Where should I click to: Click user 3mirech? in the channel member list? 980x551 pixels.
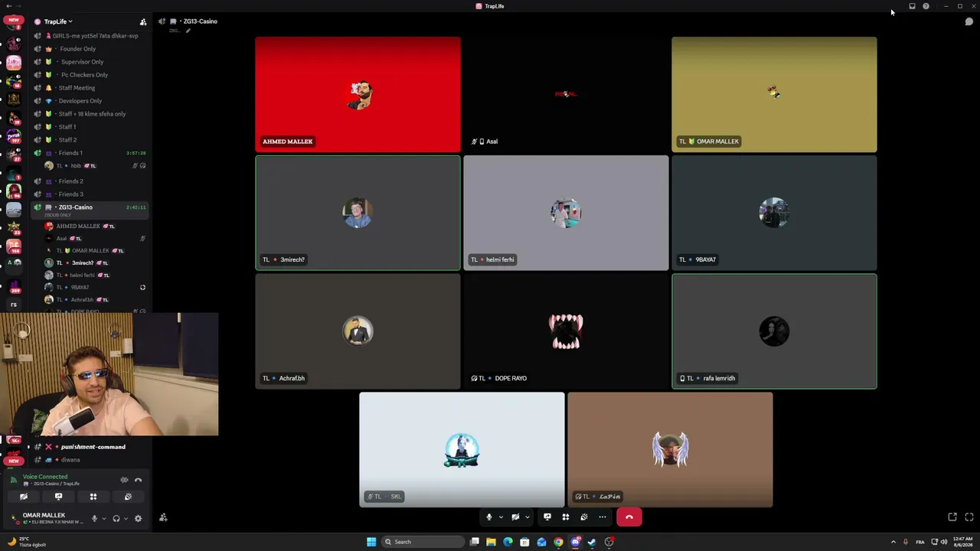tap(82, 263)
